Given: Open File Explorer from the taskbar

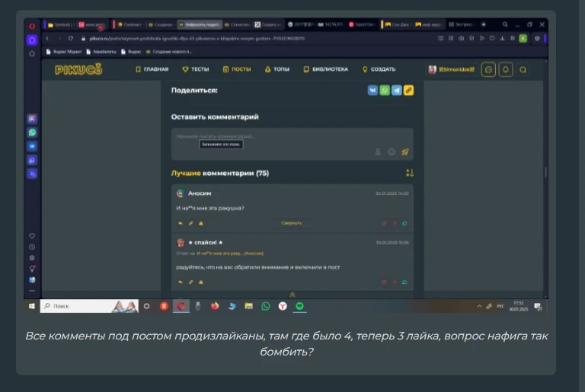Looking at the screenshot, I should (249, 306).
